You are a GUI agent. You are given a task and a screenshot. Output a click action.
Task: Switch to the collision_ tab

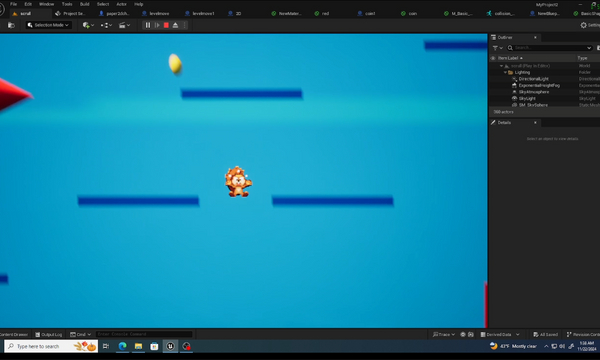coord(501,13)
